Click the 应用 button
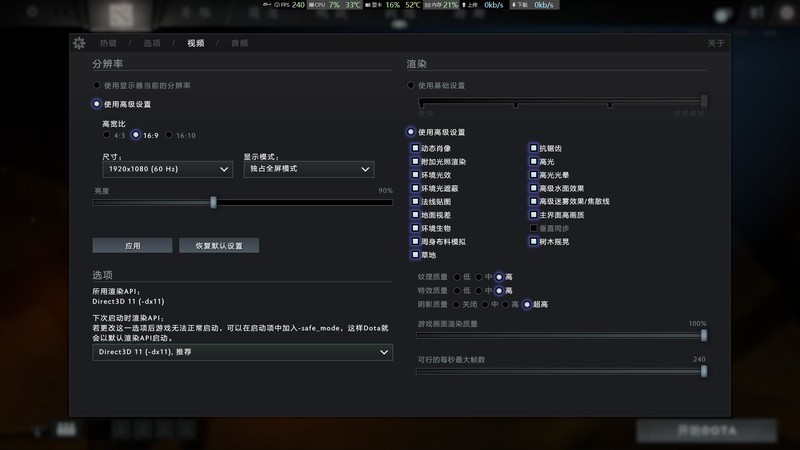 pyautogui.click(x=132, y=245)
